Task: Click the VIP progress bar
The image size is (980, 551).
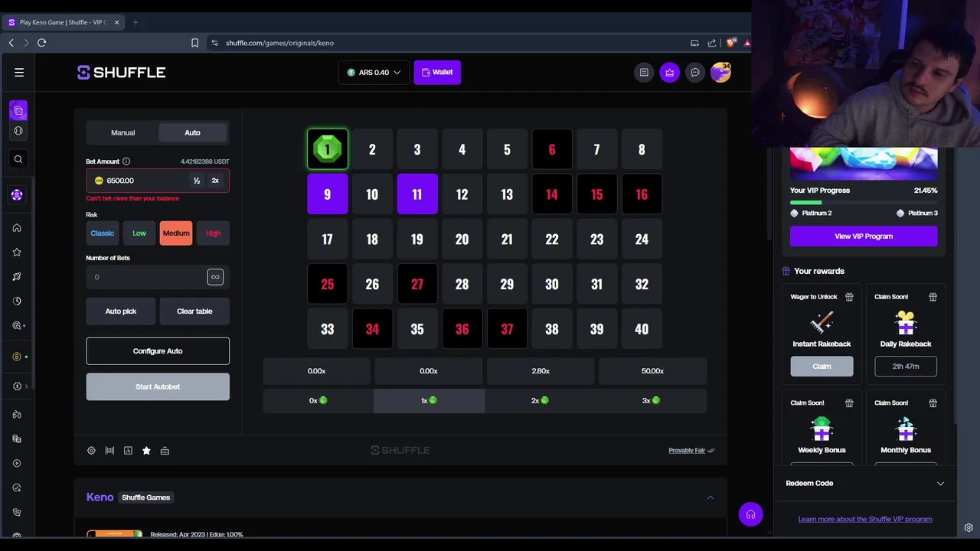Action: [x=864, y=203]
